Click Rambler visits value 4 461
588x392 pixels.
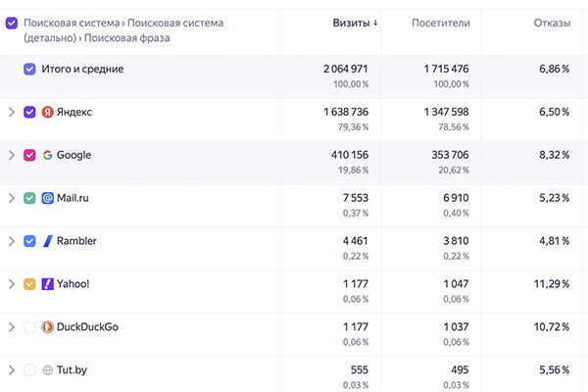pyautogui.click(x=356, y=241)
